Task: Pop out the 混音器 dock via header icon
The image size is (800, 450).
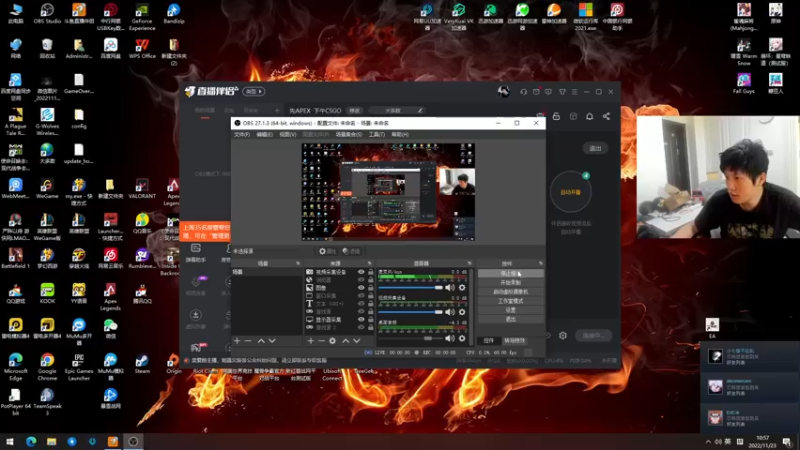Action: (470, 263)
